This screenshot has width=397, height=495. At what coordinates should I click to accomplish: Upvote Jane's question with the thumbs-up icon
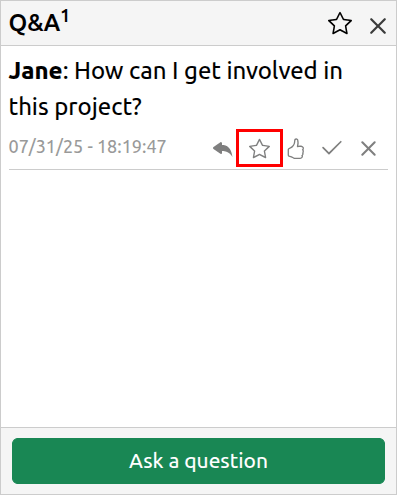[x=296, y=149]
